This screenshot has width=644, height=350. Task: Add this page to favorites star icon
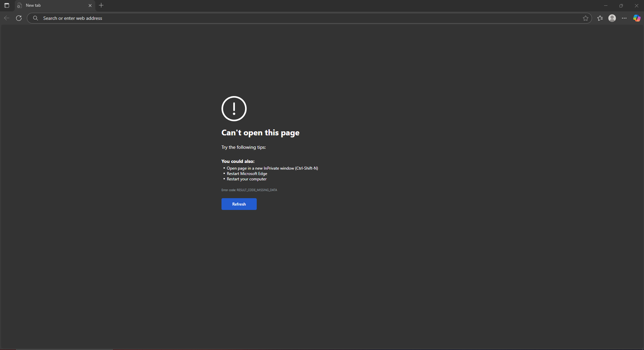586,18
